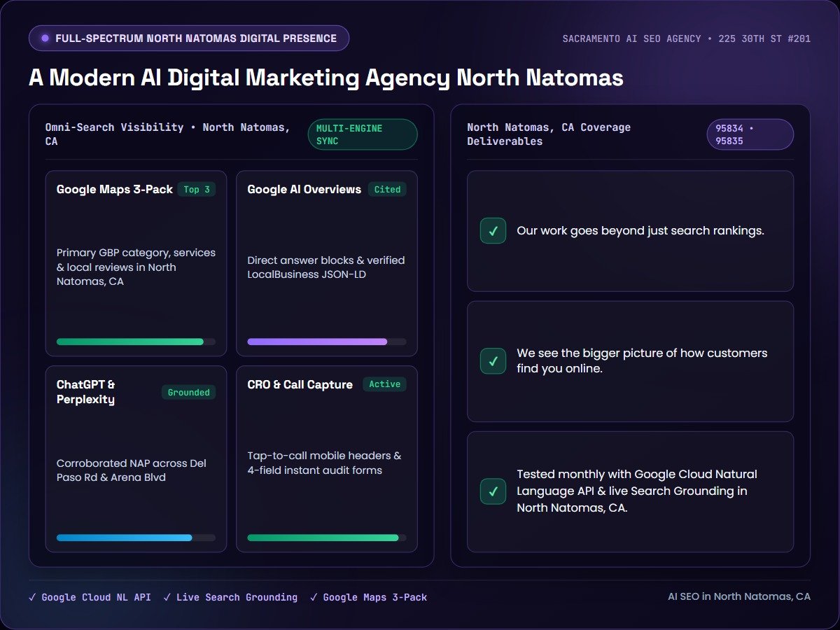The image size is (840, 630).
Task: Click the purple dot in the header pill
Action: click(45, 38)
